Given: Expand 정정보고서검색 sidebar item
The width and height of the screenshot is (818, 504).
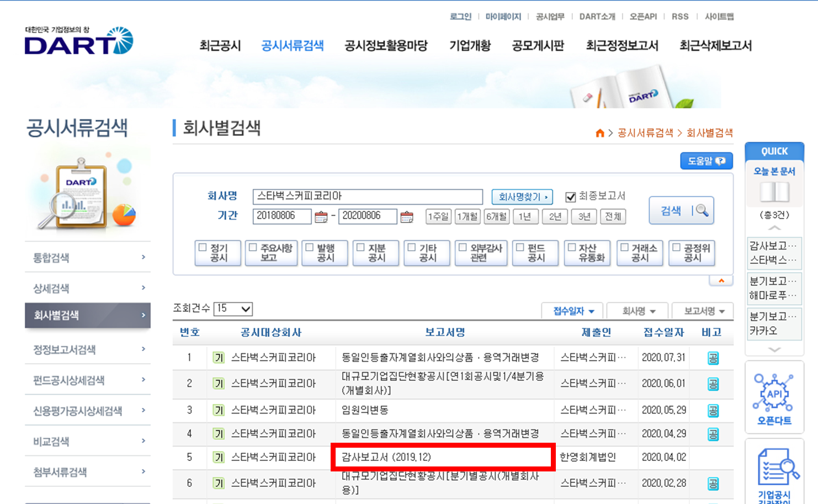Looking at the screenshot, I should 88,349.
